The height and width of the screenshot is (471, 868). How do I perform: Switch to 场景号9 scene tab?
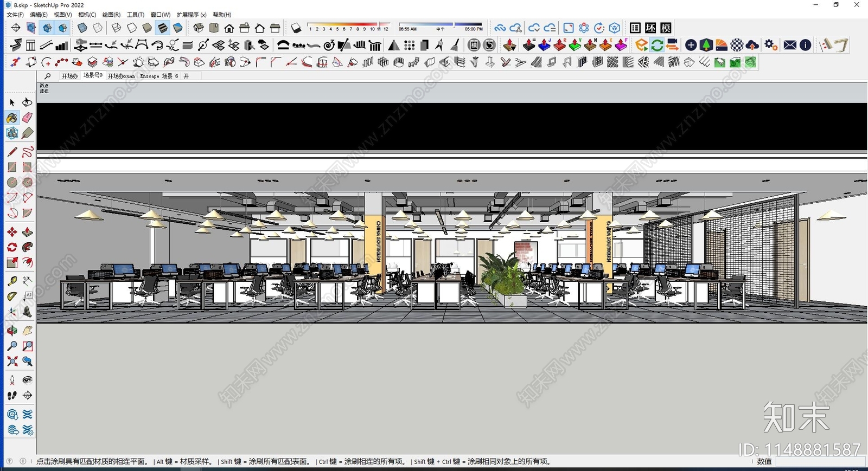93,76
